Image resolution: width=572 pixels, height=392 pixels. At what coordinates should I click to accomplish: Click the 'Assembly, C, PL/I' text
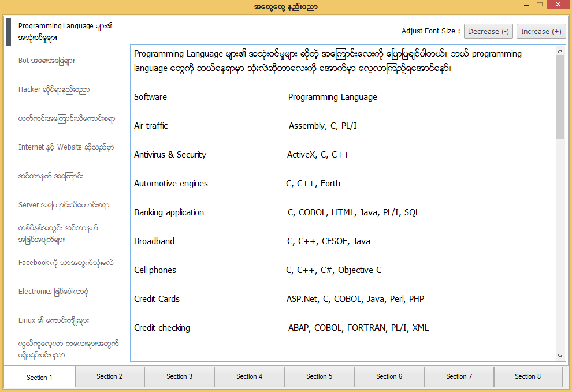(x=323, y=126)
